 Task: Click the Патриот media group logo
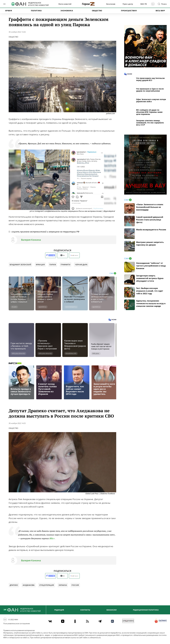[x=160, y=621]
